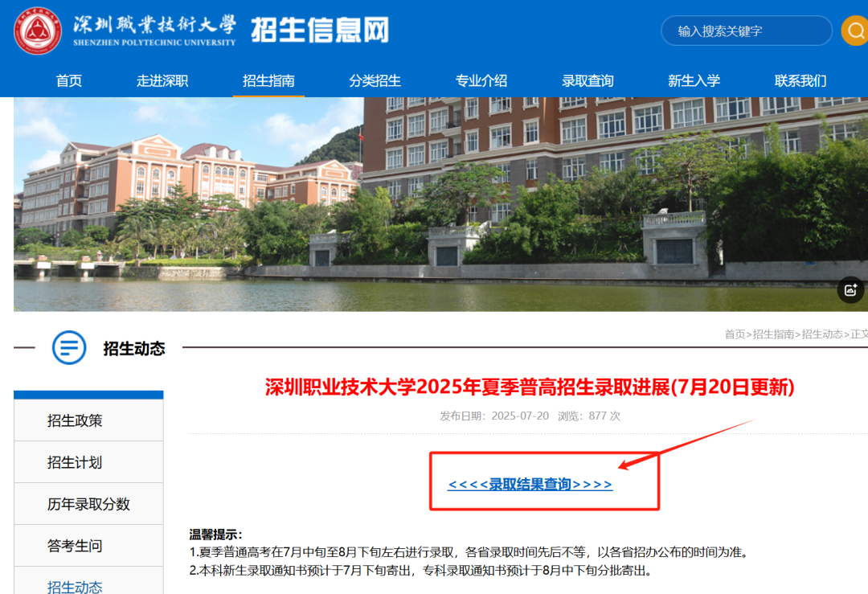
Task: Click the Shenzhen Polytechnic University logo emblem
Action: [x=38, y=31]
